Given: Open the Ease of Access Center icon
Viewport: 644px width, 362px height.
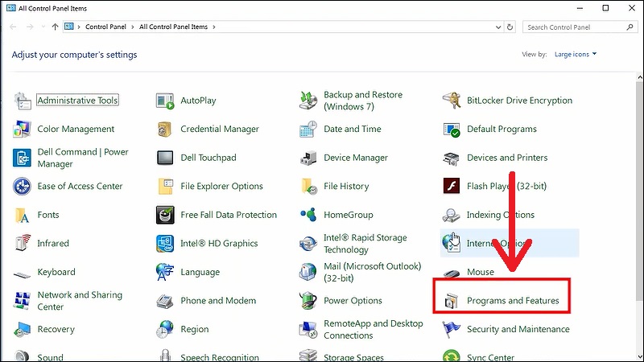Looking at the screenshot, I should pyautogui.click(x=23, y=187).
